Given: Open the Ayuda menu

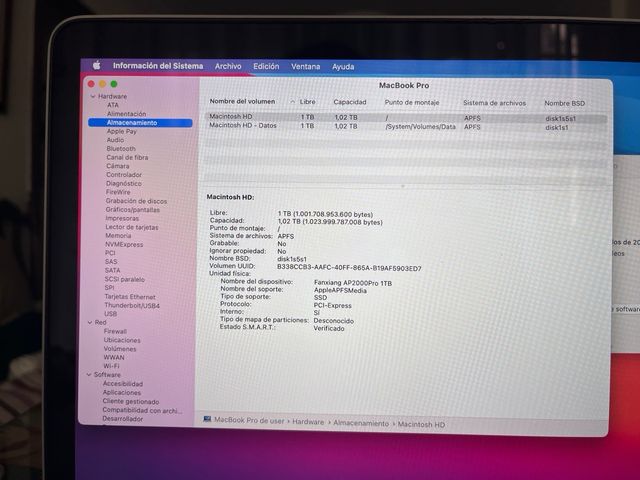Looking at the screenshot, I should tap(343, 67).
